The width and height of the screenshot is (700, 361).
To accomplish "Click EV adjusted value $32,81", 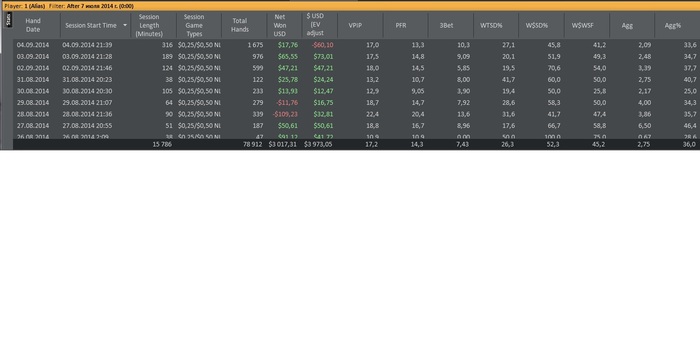I will (323, 114).
